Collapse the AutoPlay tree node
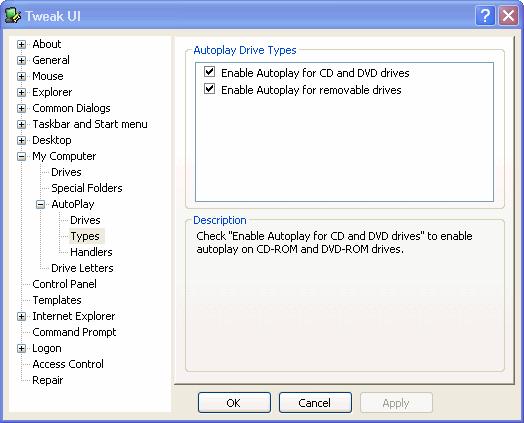524x423 pixels. pyautogui.click(x=40, y=204)
